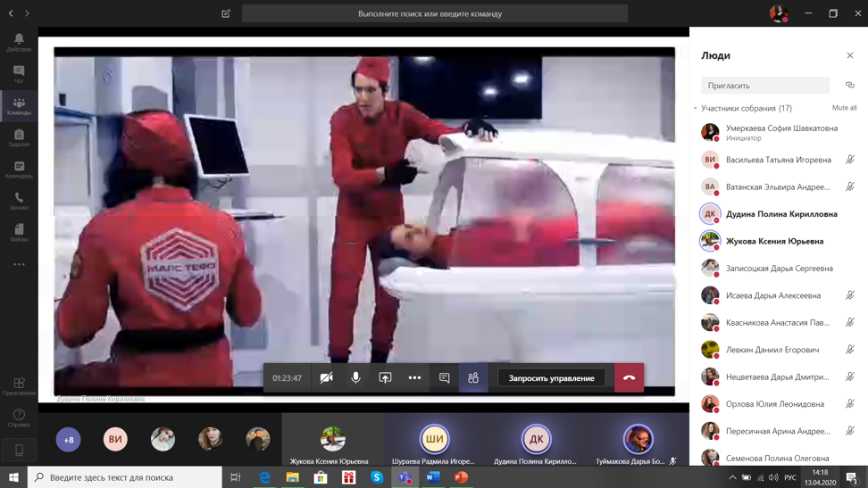Open Звонки in the left sidebar
This screenshot has height=488, width=868.
click(x=19, y=201)
